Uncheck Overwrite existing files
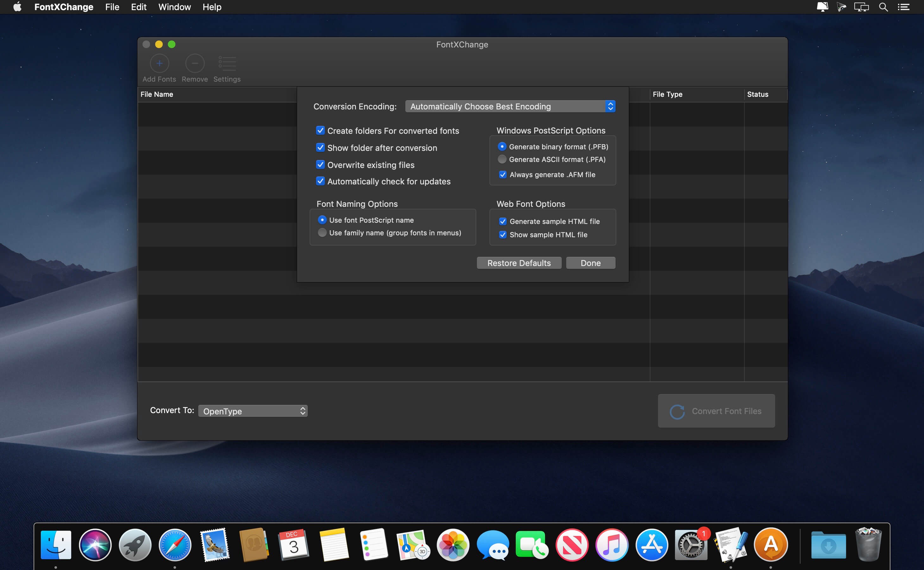The image size is (924, 570). (320, 165)
